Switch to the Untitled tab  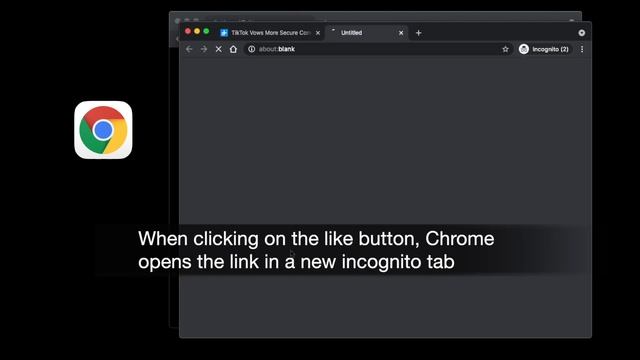click(366, 33)
